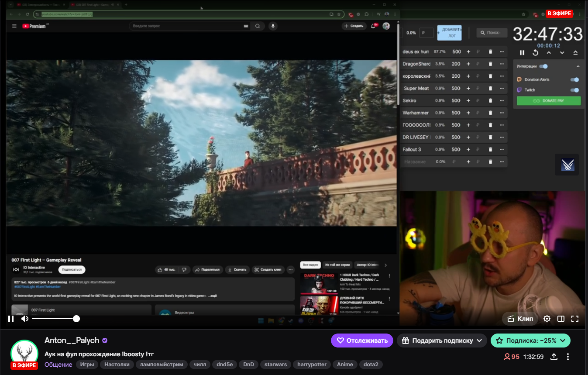The height and width of the screenshot is (375, 588).
Task: Open the Общение category link
Action: tap(58, 365)
